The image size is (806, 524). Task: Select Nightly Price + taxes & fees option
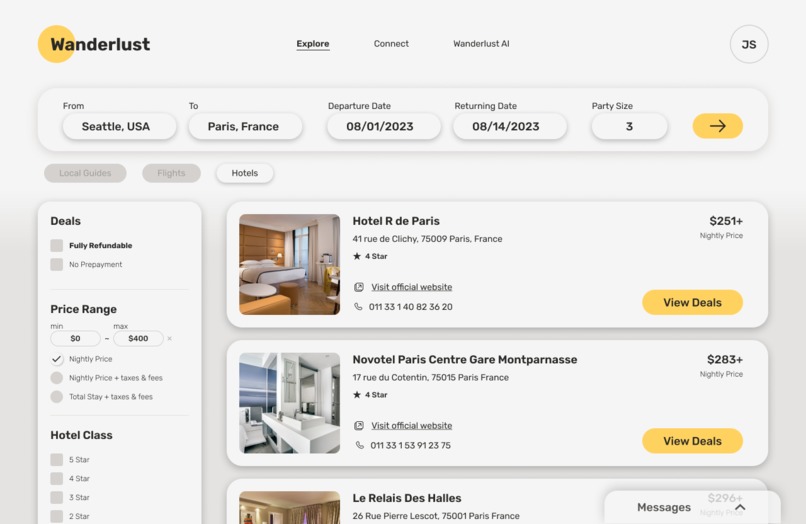click(57, 378)
